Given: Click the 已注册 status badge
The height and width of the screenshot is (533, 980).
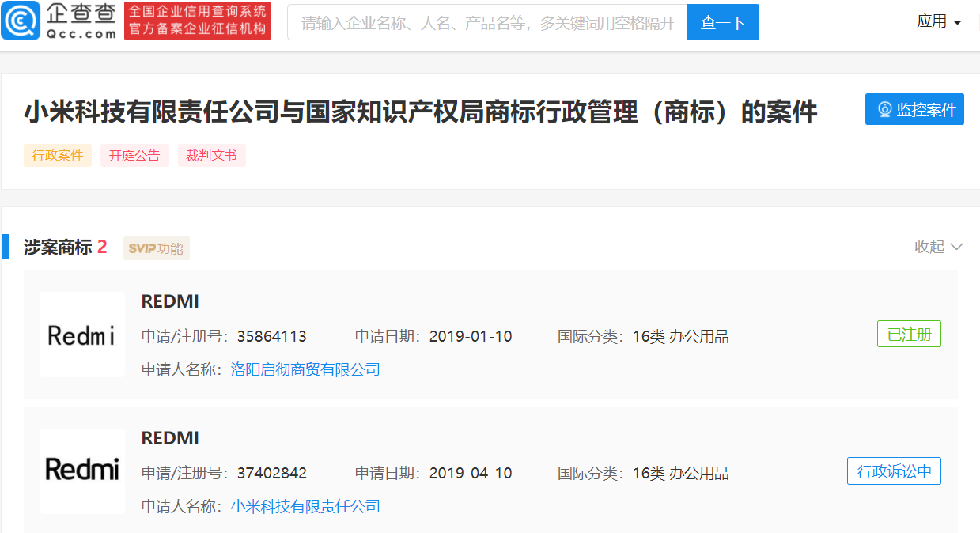Looking at the screenshot, I should 909,335.
